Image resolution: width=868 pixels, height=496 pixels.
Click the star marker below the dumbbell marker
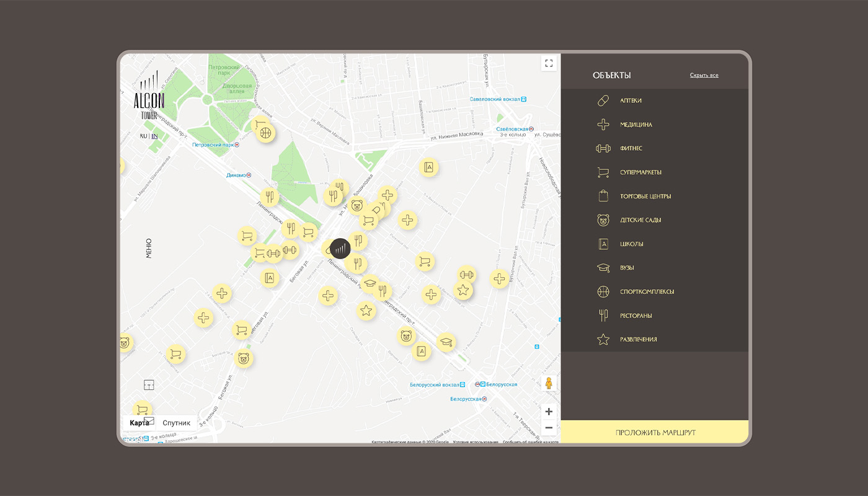coord(463,290)
